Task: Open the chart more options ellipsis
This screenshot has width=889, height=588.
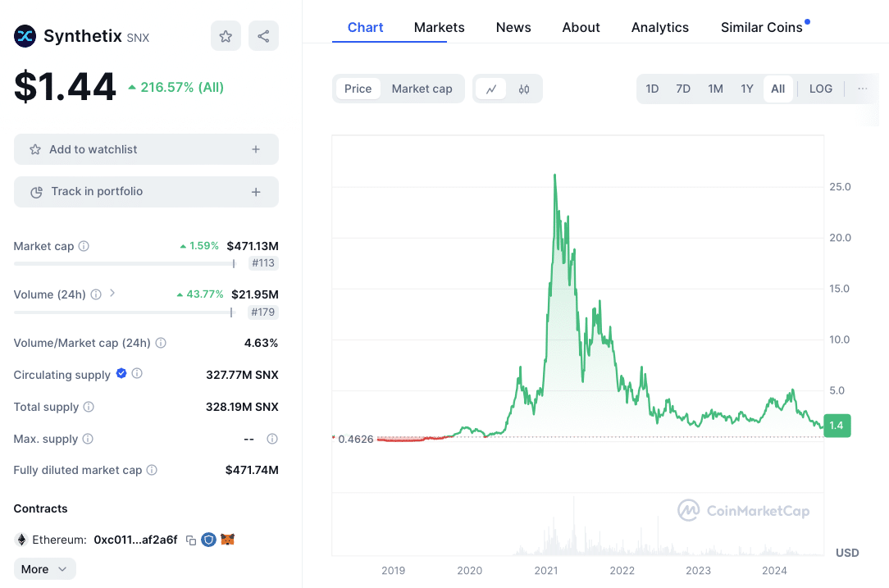Action: point(863,89)
